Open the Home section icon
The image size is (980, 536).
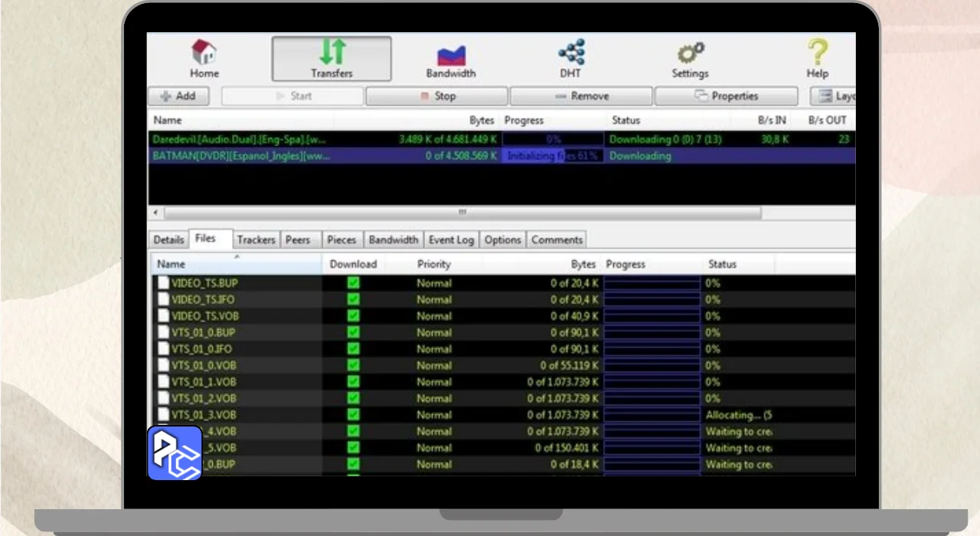(204, 52)
